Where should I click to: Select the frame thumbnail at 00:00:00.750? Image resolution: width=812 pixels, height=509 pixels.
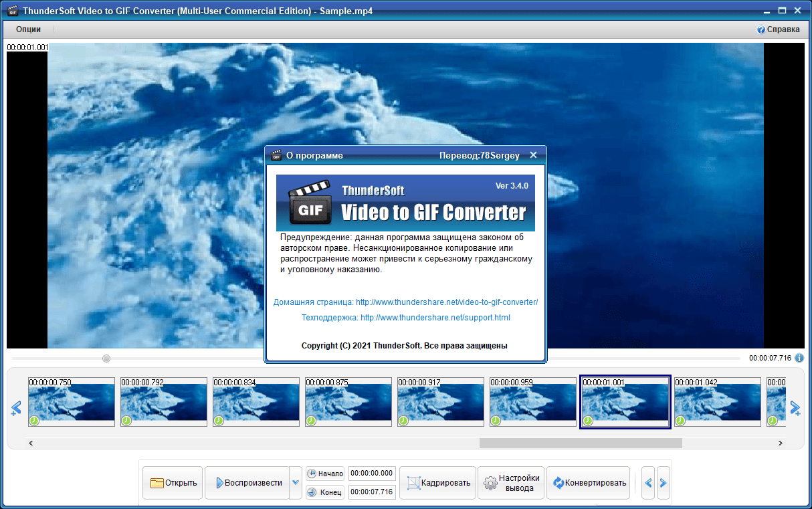coord(72,402)
